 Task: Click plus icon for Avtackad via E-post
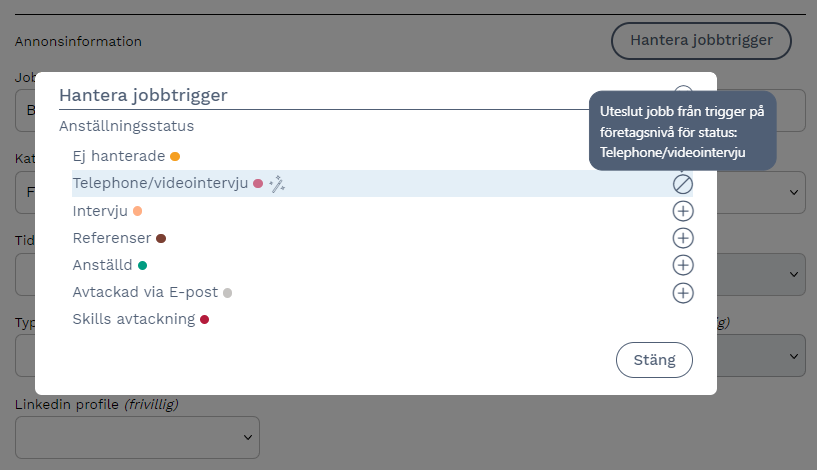pos(683,292)
